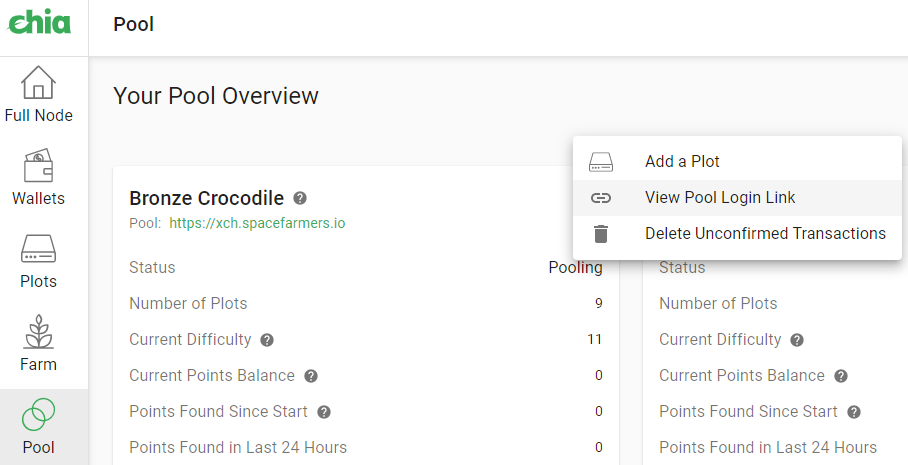The height and width of the screenshot is (465, 908).
Task: Click help icon beside Bronze Crocodile
Action: click(x=300, y=198)
